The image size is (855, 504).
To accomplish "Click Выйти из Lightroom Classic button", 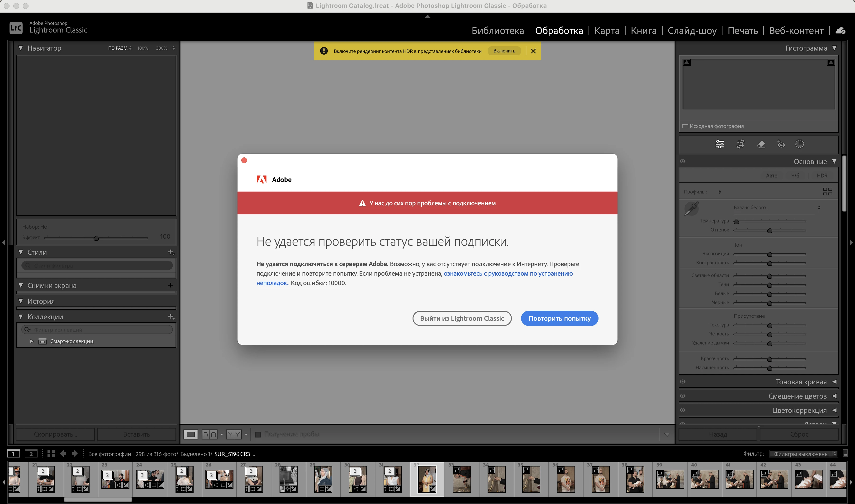I will (x=462, y=319).
